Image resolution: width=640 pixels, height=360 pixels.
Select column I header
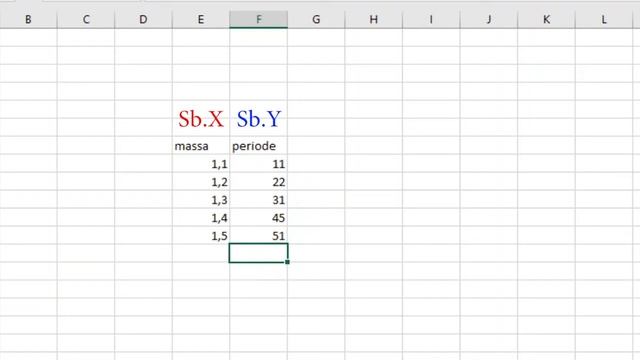click(431, 20)
